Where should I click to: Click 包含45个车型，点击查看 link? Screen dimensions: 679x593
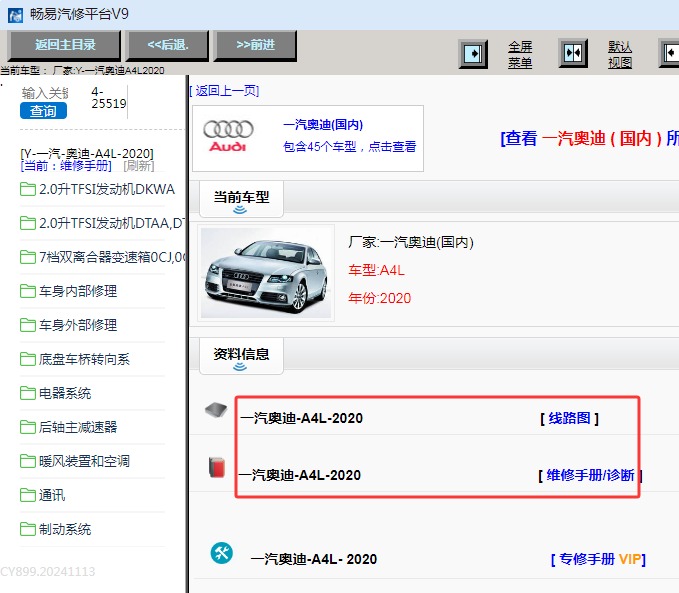click(x=349, y=147)
